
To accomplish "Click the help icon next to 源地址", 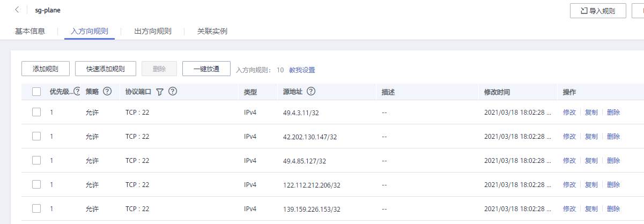I will click(311, 92).
